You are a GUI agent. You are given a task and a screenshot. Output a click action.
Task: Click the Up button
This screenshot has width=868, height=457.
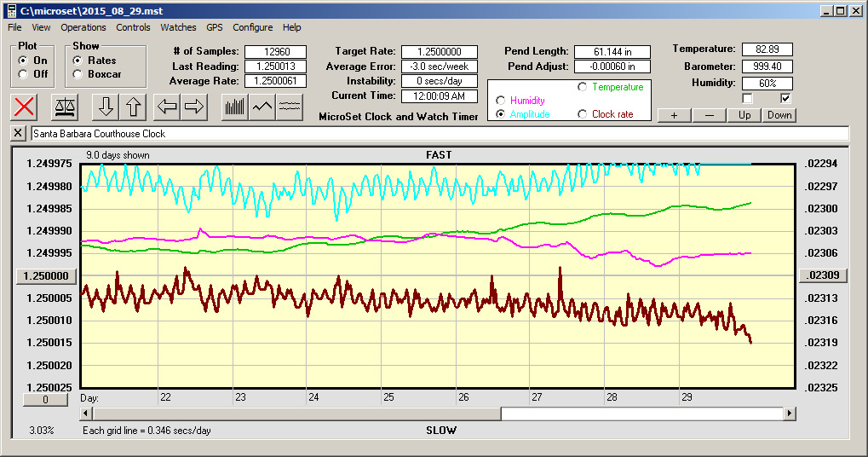[x=744, y=114]
